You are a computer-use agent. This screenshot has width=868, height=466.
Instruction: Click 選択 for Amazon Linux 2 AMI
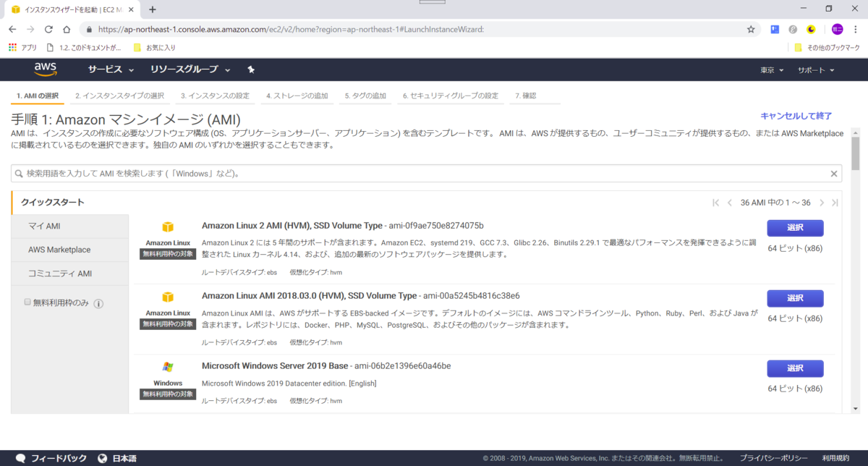click(x=795, y=228)
